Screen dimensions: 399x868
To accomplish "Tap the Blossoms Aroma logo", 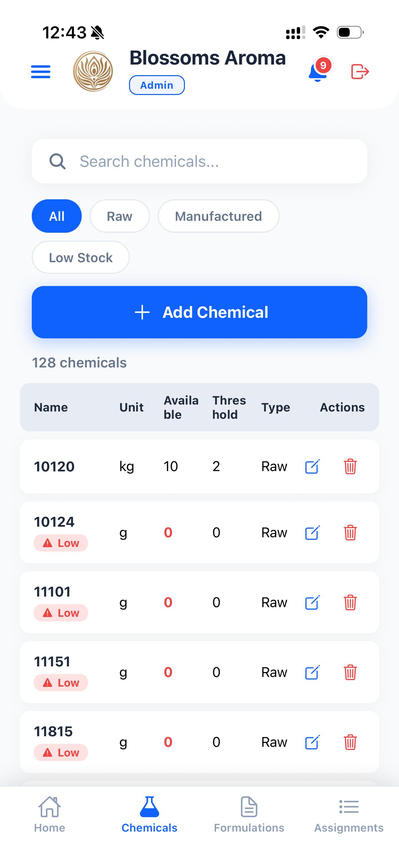I will point(93,72).
